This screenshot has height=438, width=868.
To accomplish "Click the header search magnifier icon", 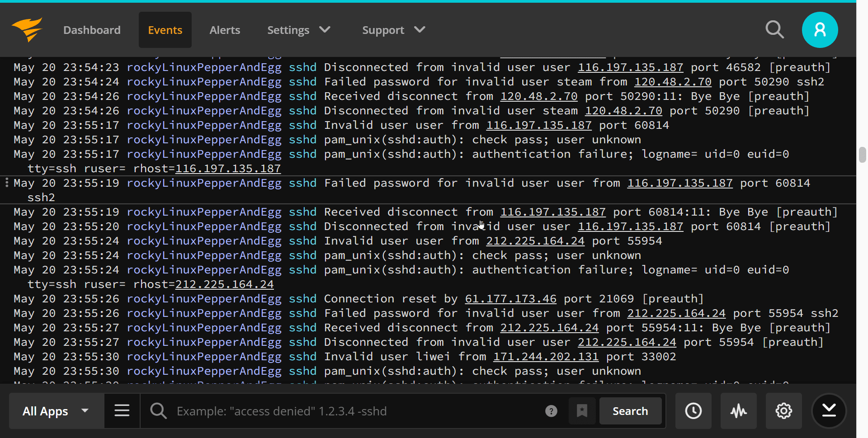I will tap(774, 30).
